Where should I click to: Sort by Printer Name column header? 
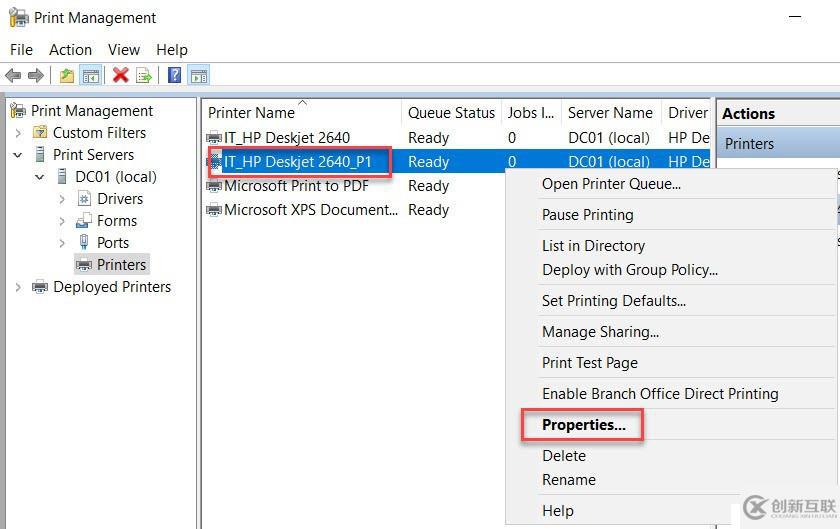[x=302, y=113]
